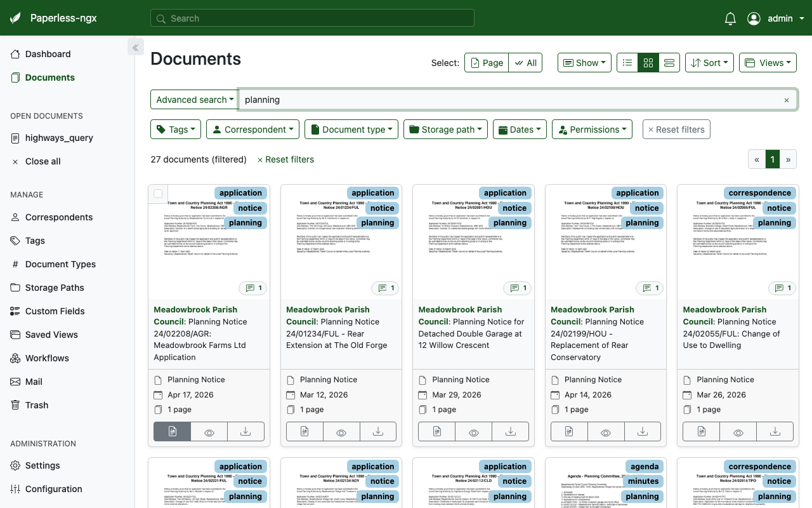Select page 1 in pagination
Viewport: 812px width, 508px height.
point(772,159)
